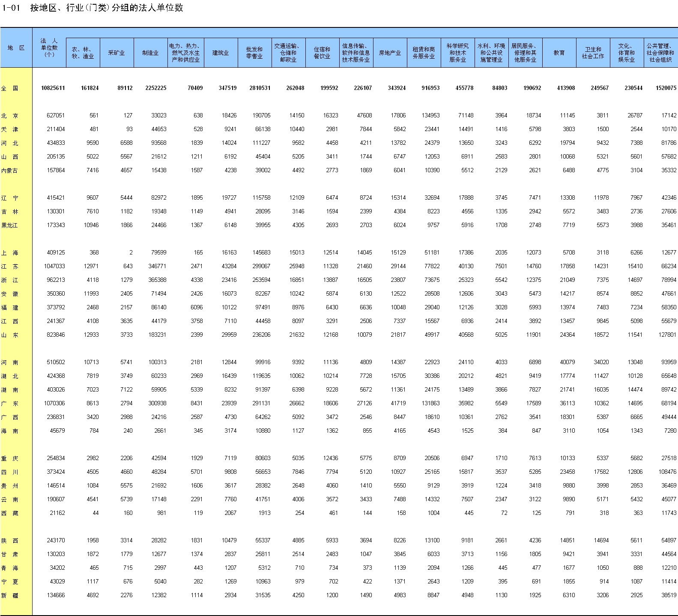Click the '全国' row label
Image resolution: width=678 pixels, height=616 pixels.
click(9, 88)
